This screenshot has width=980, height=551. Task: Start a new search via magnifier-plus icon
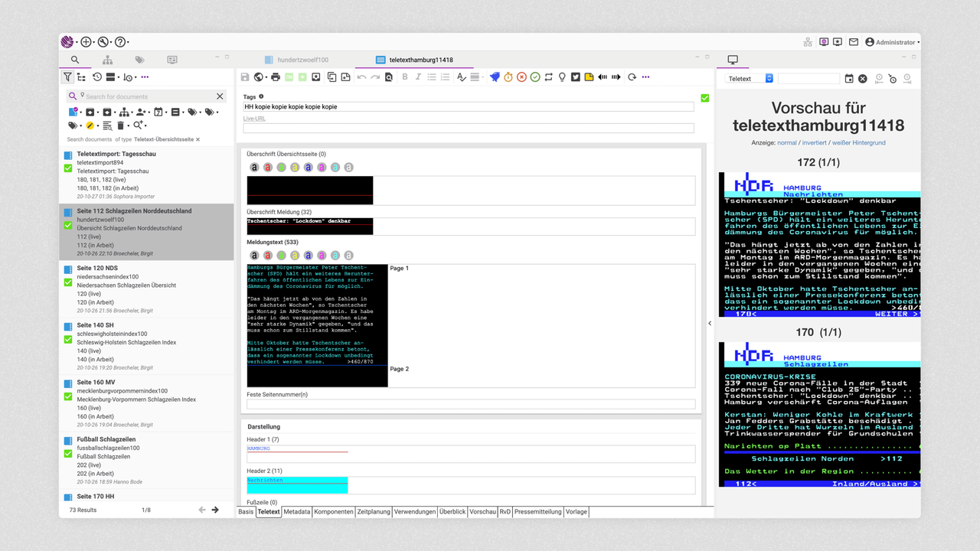139,126
